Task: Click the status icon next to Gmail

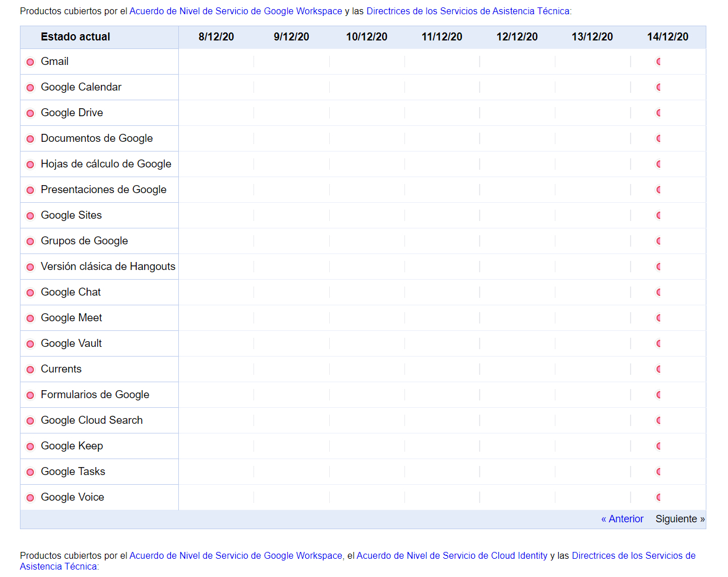Action: click(x=30, y=62)
